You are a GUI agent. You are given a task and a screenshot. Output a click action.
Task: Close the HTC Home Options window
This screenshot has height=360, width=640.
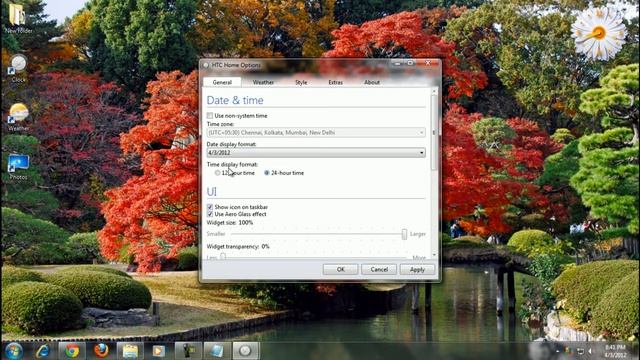click(x=428, y=63)
